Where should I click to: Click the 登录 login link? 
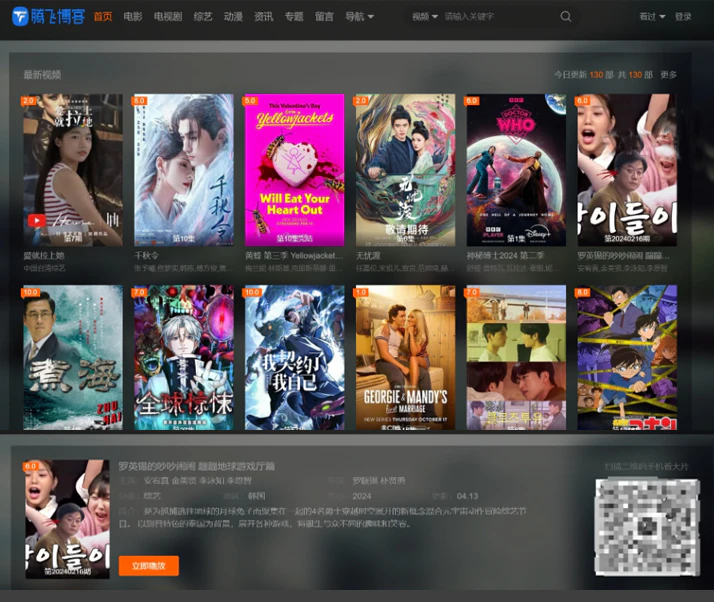click(x=683, y=17)
